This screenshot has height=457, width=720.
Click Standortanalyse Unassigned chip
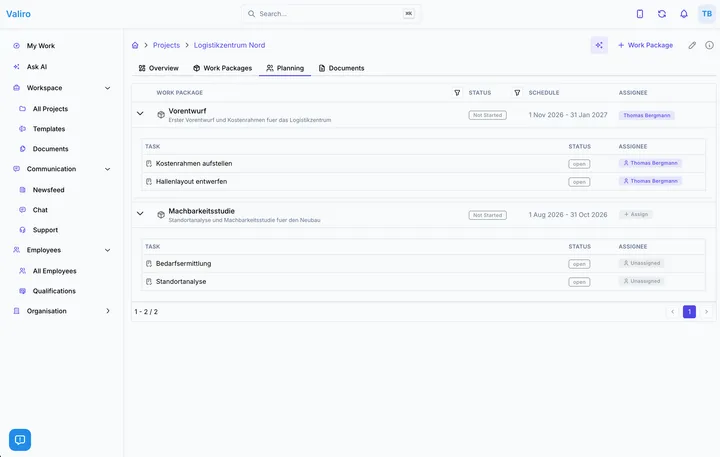(641, 281)
